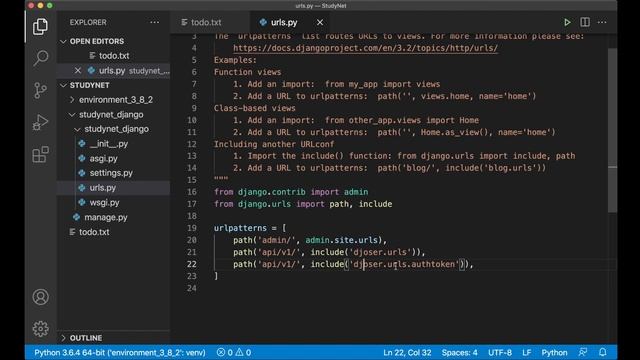Open the Explorer view icon
640x360 pixels.
tap(40, 27)
